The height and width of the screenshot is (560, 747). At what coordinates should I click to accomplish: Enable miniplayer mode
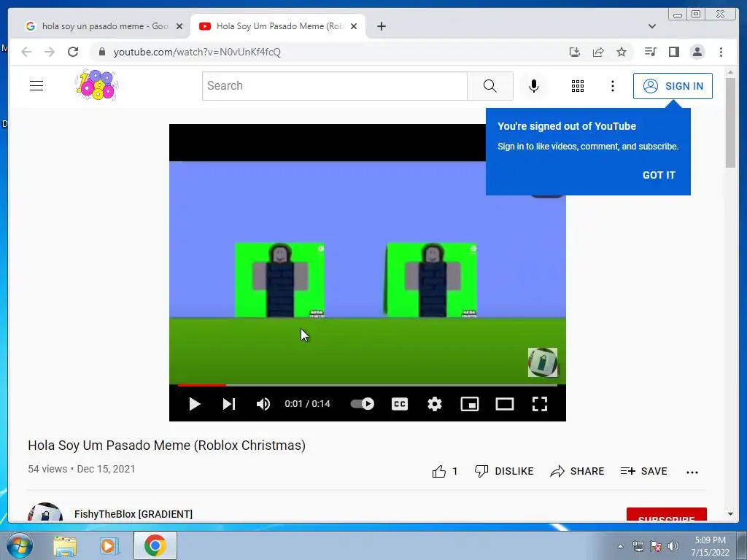click(x=470, y=404)
